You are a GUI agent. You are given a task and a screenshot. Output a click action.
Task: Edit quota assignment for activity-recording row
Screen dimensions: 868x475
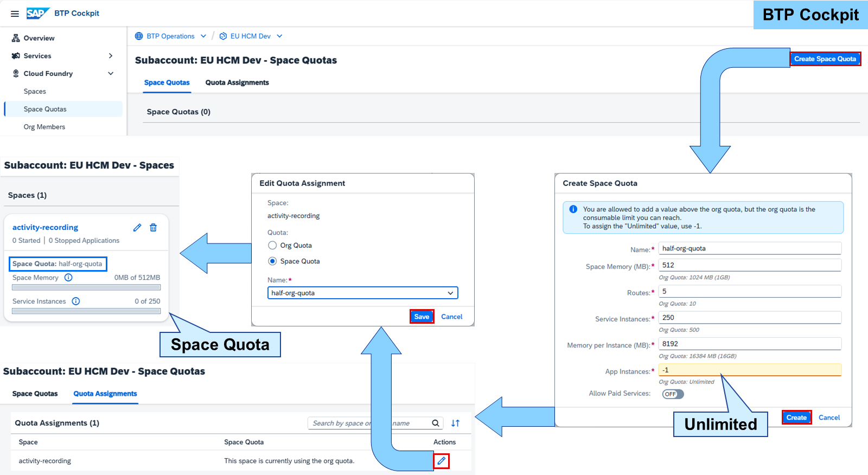442,461
